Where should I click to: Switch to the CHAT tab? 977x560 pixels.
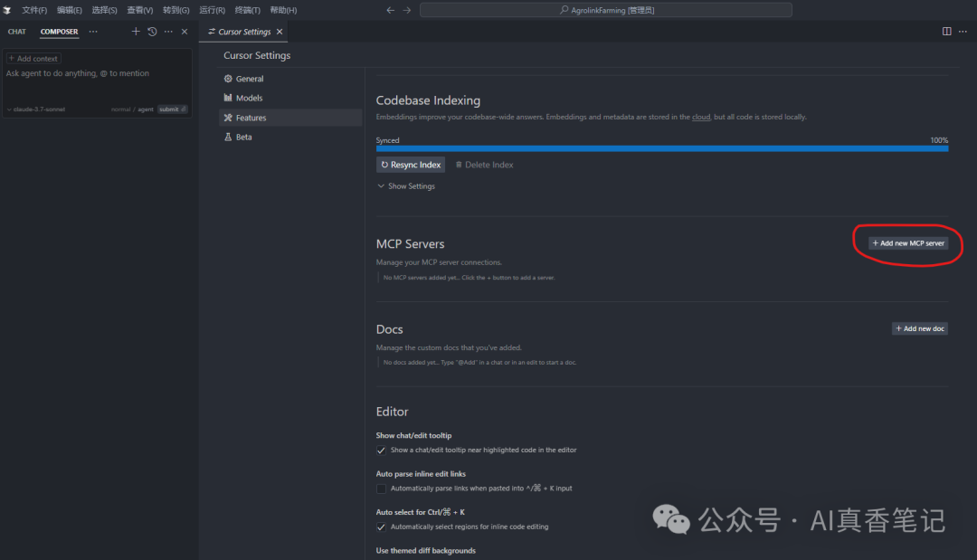coord(17,32)
